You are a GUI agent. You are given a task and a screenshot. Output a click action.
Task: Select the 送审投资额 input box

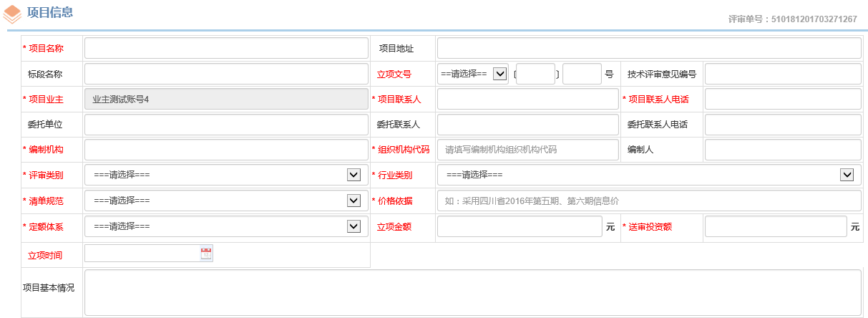(x=776, y=226)
